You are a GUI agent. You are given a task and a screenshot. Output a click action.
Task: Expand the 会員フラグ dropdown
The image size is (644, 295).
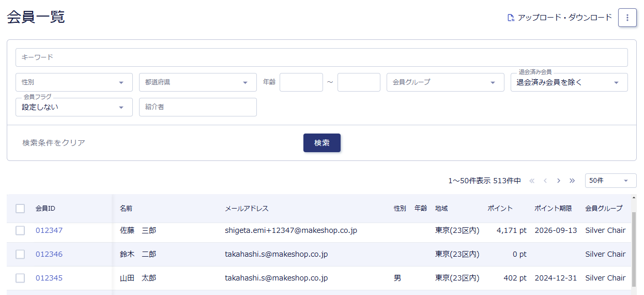pos(74,107)
